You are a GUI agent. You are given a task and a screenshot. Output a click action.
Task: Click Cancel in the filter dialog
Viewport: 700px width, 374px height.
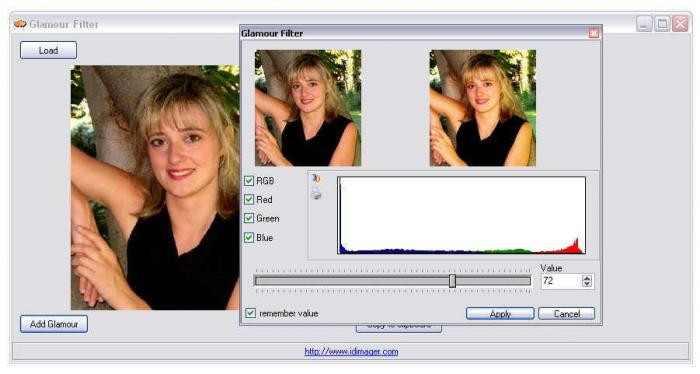pyautogui.click(x=567, y=314)
